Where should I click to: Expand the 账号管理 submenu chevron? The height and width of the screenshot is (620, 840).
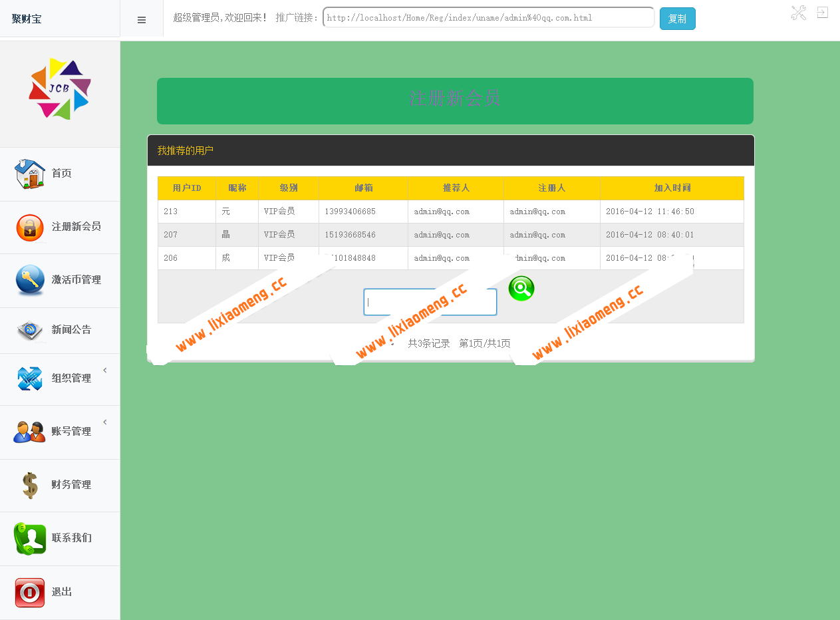click(x=105, y=422)
